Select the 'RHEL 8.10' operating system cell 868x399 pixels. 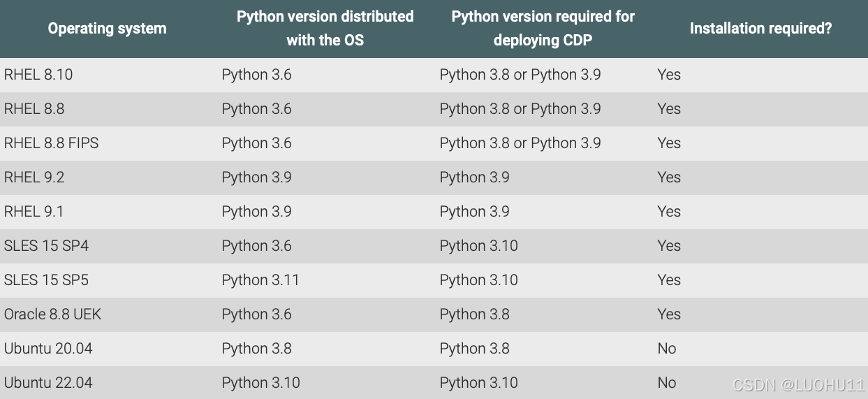click(38, 75)
